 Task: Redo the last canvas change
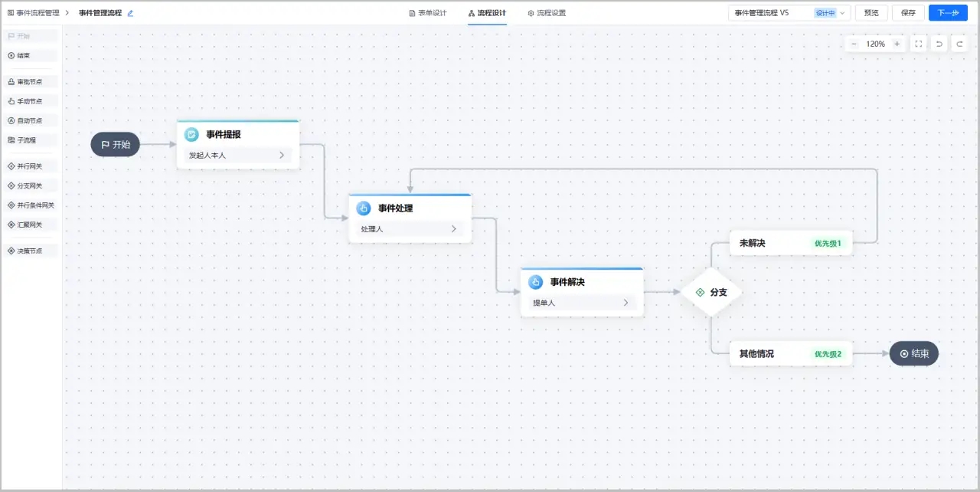[959, 44]
